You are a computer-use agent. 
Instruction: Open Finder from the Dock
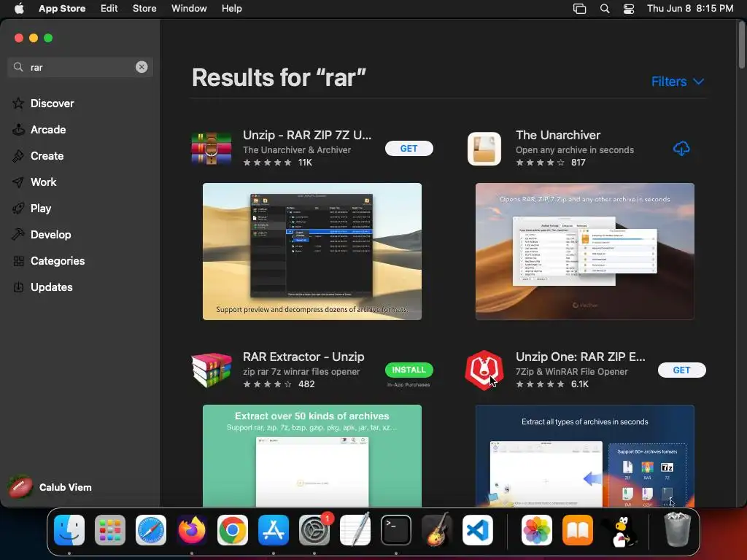69,530
